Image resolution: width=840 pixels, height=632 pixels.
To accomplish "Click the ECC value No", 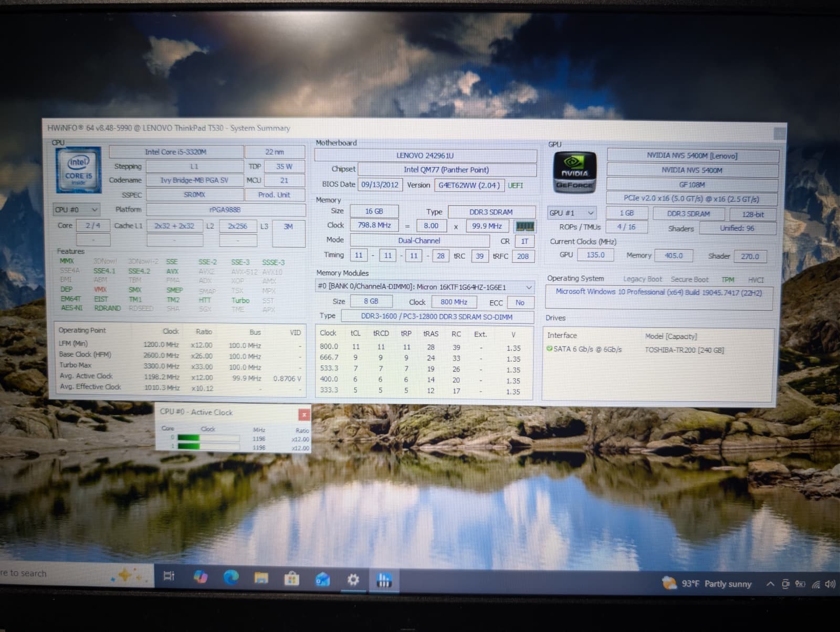I will tap(520, 302).
